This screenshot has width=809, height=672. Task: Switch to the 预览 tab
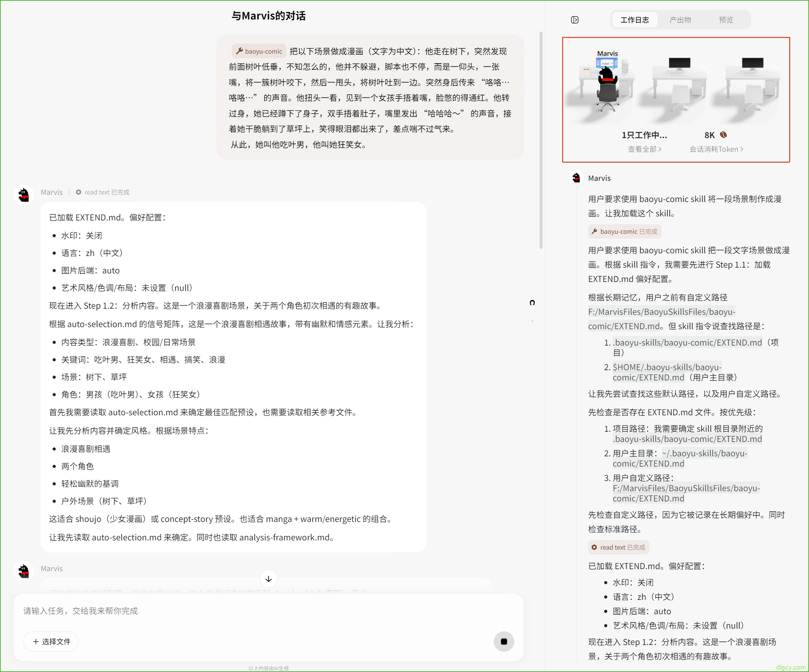click(726, 19)
